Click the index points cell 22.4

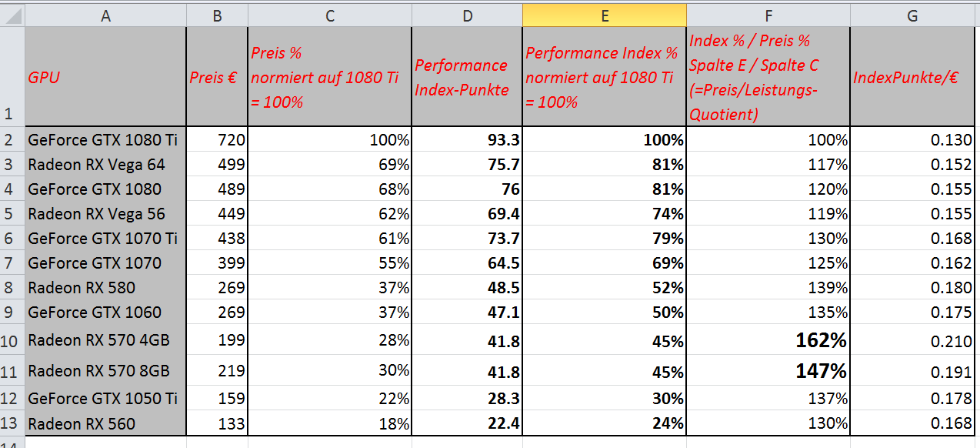pyautogui.click(x=467, y=423)
